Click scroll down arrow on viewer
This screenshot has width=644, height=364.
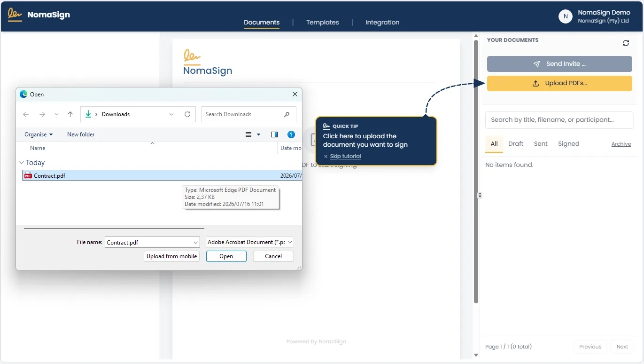476,355
